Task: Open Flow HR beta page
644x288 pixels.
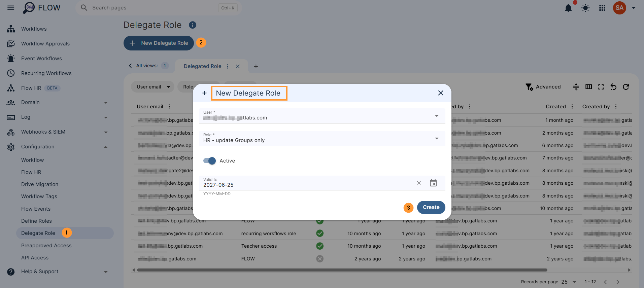Action: (31, 88)
